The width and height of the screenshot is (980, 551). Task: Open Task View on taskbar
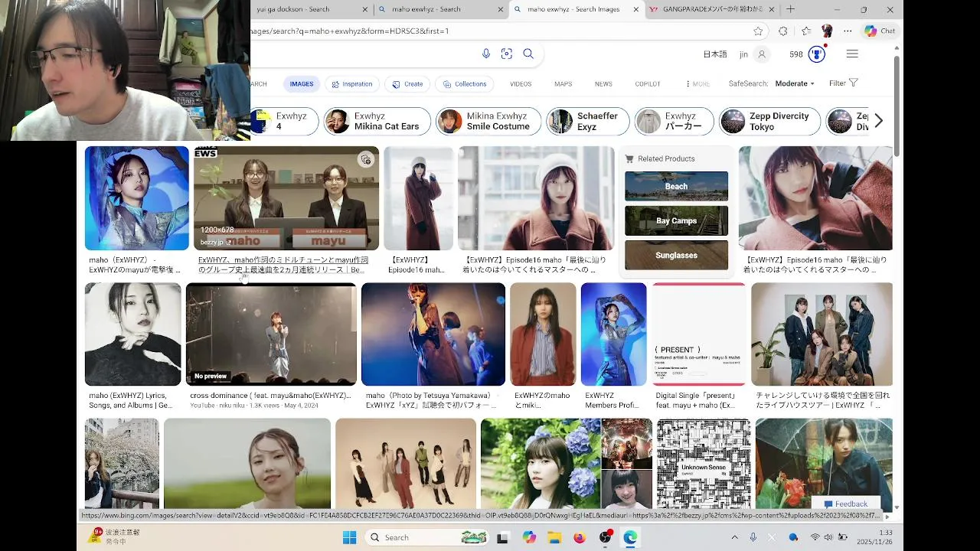[x=502, y=537]
